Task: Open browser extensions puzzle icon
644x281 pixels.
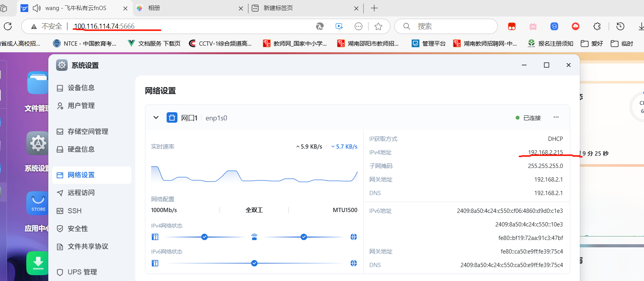Action: (597, 26)
